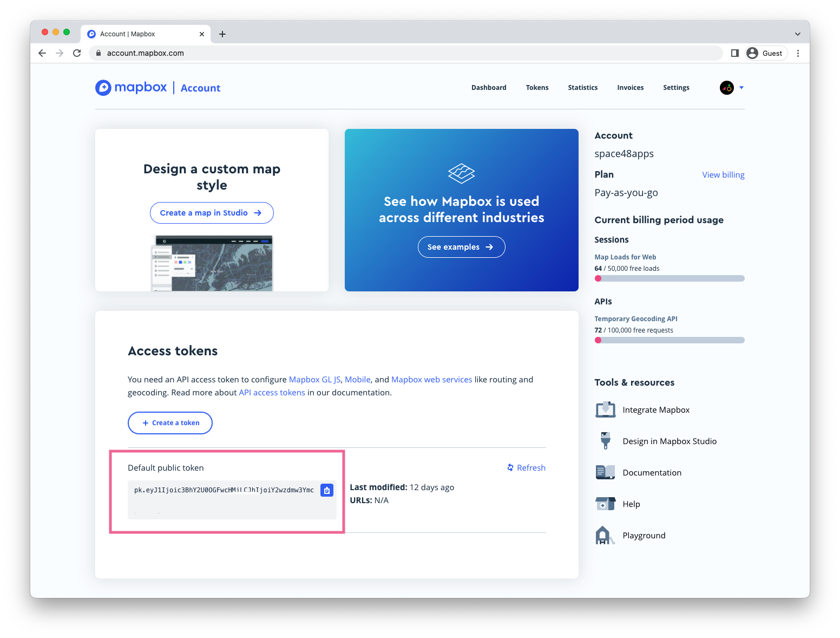Open the Invoices nav item
This screenshot has width=840, height=638.
pyautogui.click(x=631, y=88)
